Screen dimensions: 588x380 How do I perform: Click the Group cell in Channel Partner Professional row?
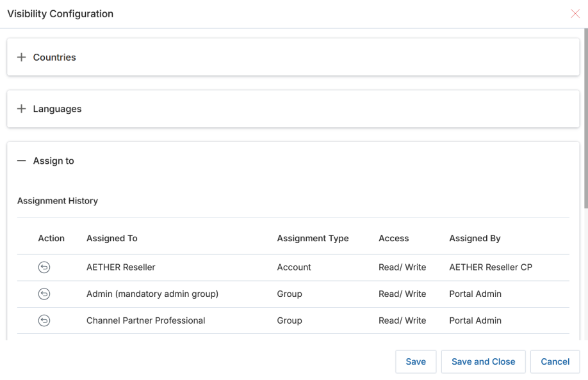[290, 321]
